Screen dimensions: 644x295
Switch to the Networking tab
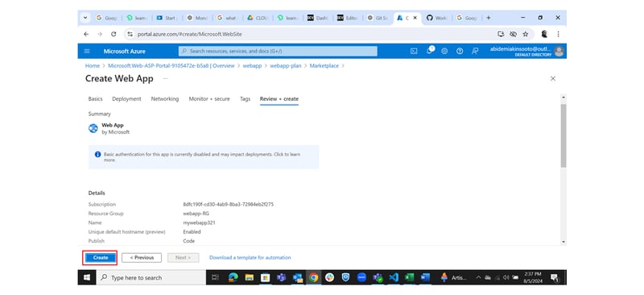[165, 99]
